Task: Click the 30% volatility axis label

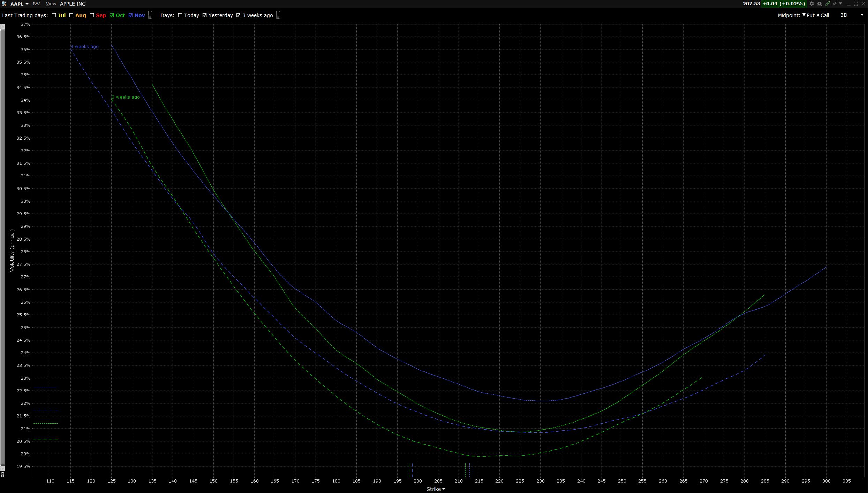Action: coord(25,201)
